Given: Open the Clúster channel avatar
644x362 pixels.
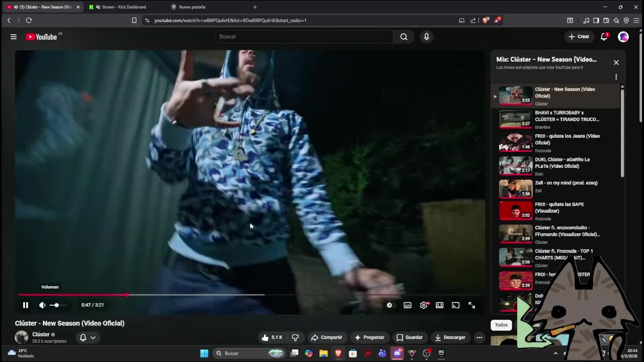Looking at the screenshot, I should pyautogui.click(x=22, y=337).
